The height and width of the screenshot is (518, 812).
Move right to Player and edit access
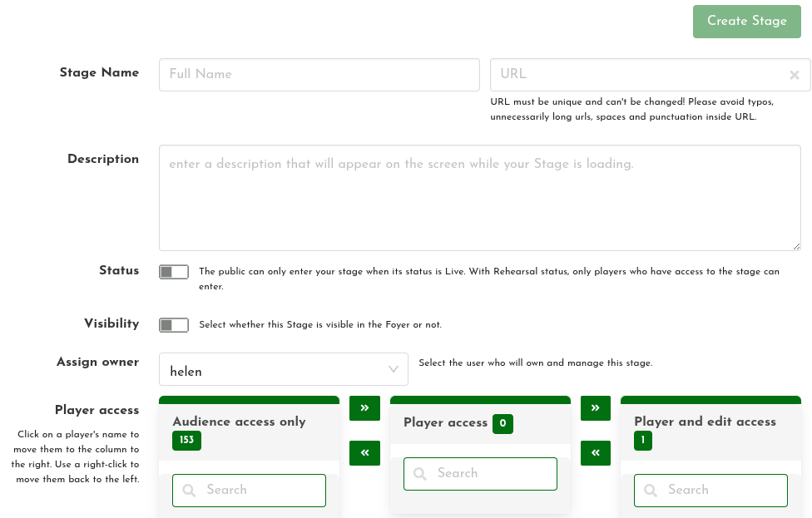pyautogui.click(x=596, y=408)
